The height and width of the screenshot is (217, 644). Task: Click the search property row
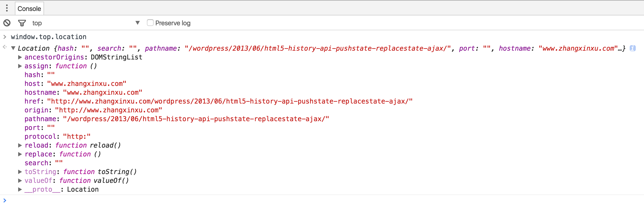(44, 163)
